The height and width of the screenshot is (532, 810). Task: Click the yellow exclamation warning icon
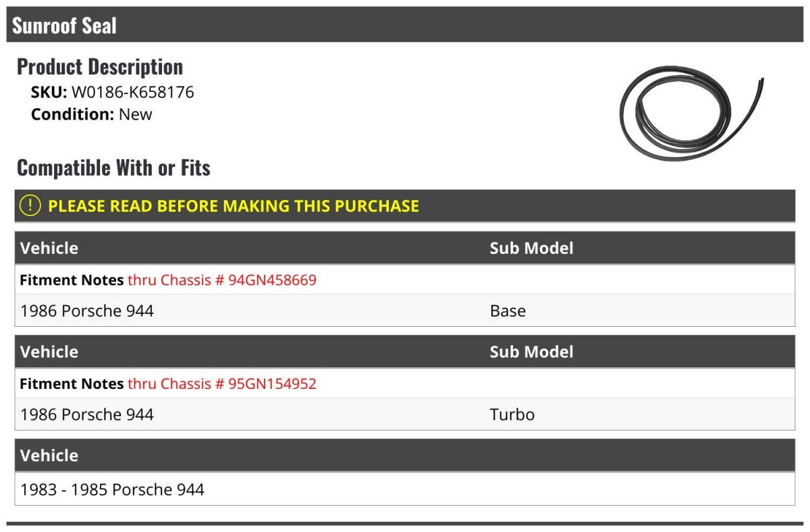point(30,206)
